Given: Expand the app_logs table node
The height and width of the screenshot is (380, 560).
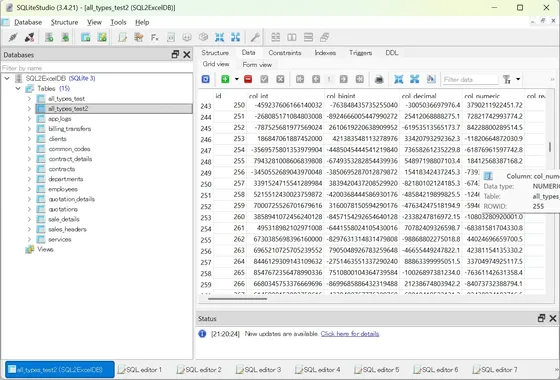Looking at the screenshot, I should [x=29, y=119].
